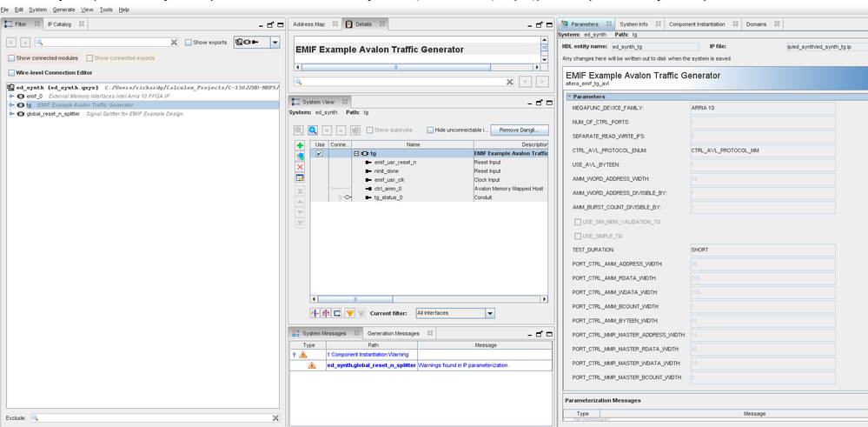Click the edit parameters icon below red X

pyautogui.click(x=300, y=177)
